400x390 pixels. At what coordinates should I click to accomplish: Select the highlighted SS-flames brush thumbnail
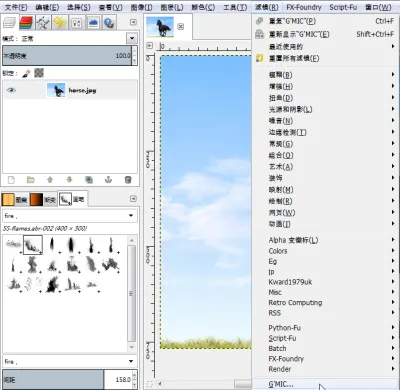point(33,245)
